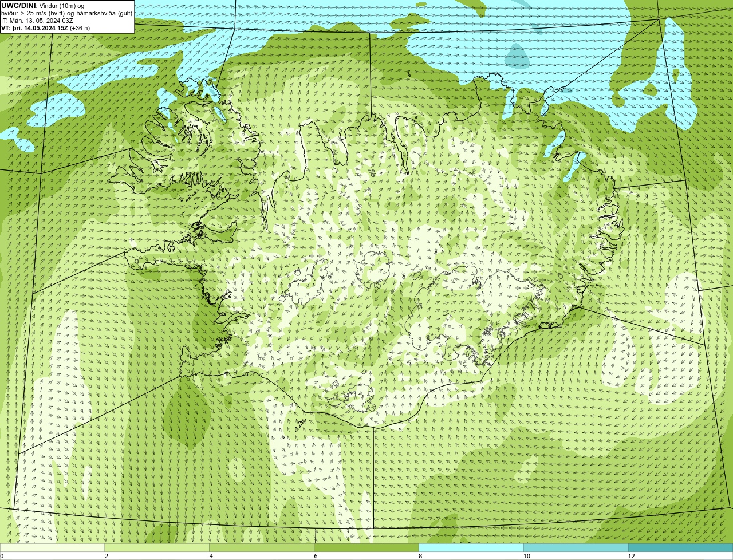Click the scale tick label "6"
733x560 pixels.
(316, 556)
